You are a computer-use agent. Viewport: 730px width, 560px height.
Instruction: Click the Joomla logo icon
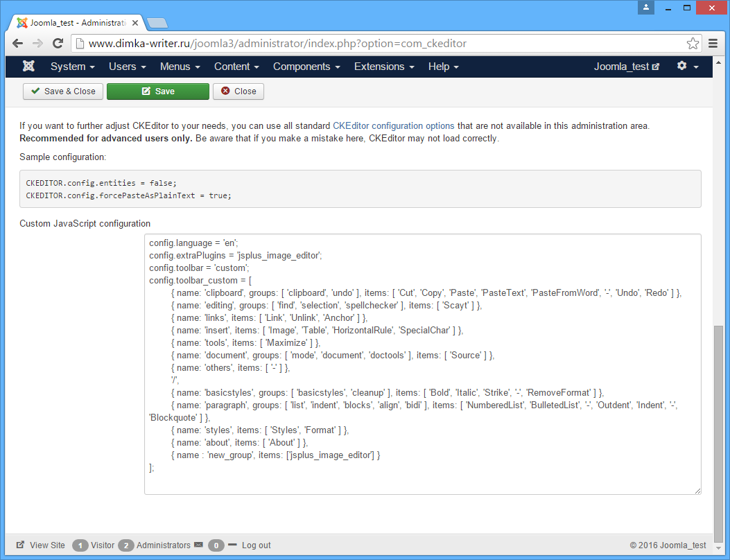[x=28, y=67]
